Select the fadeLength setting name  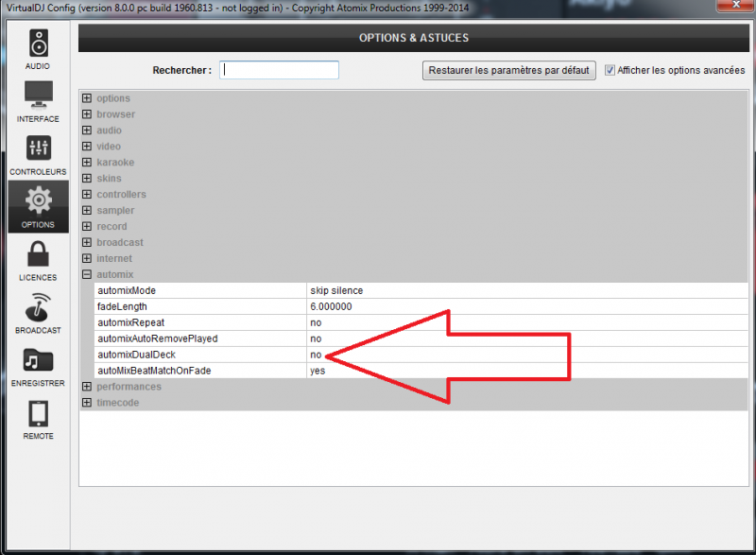[122, 306]
